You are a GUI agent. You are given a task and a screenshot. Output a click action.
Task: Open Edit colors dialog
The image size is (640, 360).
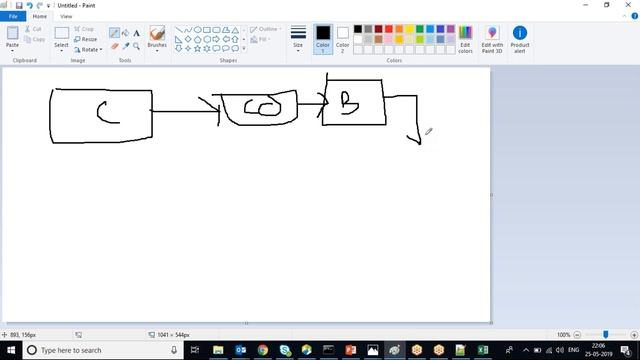465,39
